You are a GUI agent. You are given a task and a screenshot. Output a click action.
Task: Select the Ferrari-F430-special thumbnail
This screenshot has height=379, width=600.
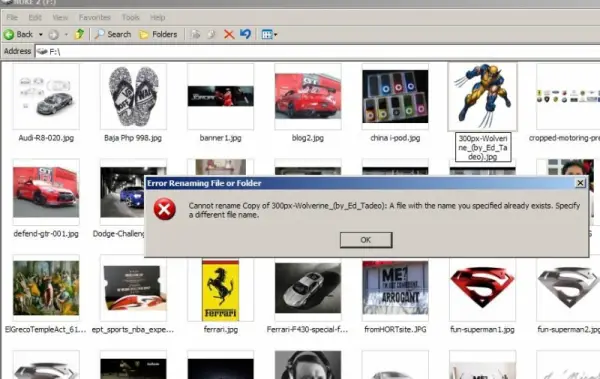point(308,288)
